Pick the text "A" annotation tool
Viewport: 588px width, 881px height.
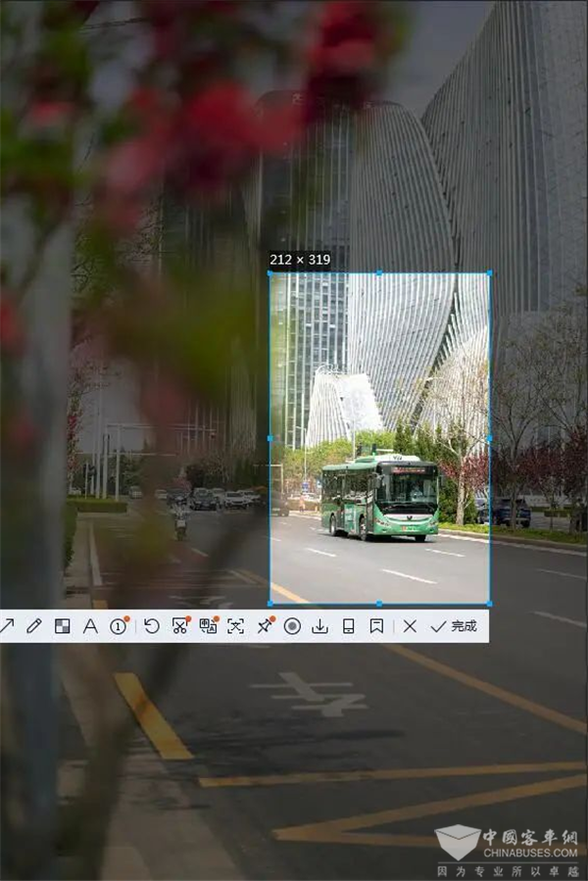click(x=90, y=626)
